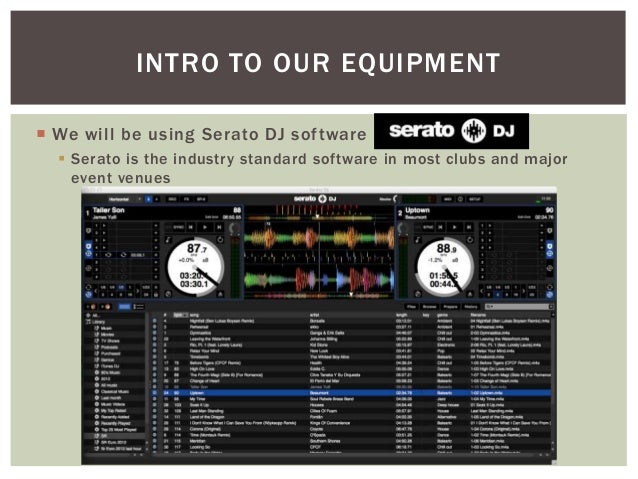Open the Browse panel tab
The image size is (638, 479).
click(x=430, y=307)
